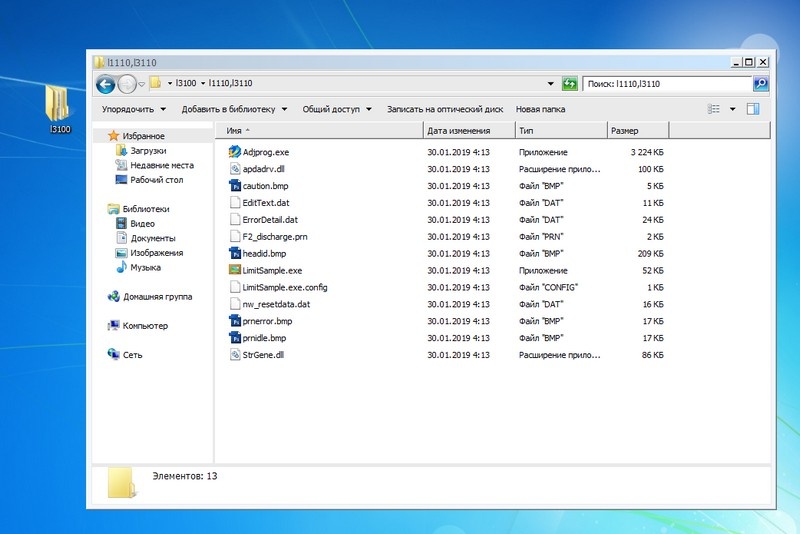Select Сеть in the navigation pane
The height and width of the screenshot is (534, 800).
132,354
